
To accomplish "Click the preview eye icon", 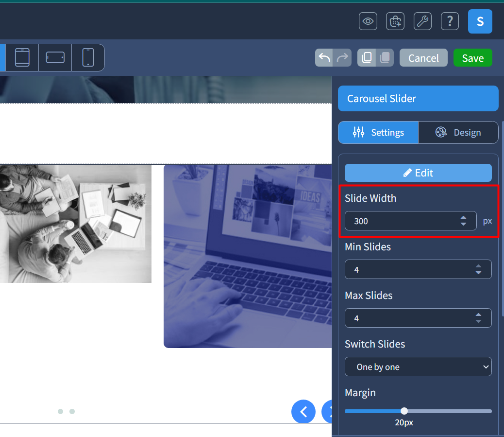I will (368, 21).
